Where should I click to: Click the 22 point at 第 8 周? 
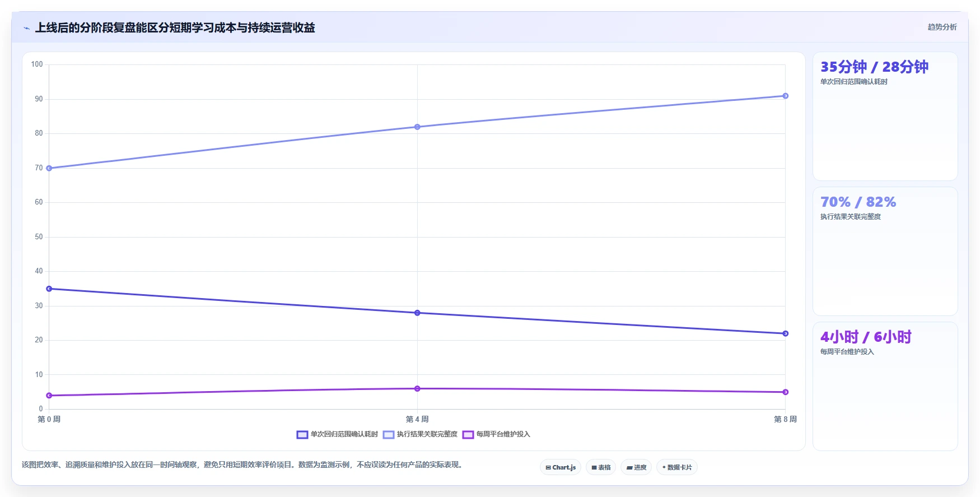tap(785, 333)
